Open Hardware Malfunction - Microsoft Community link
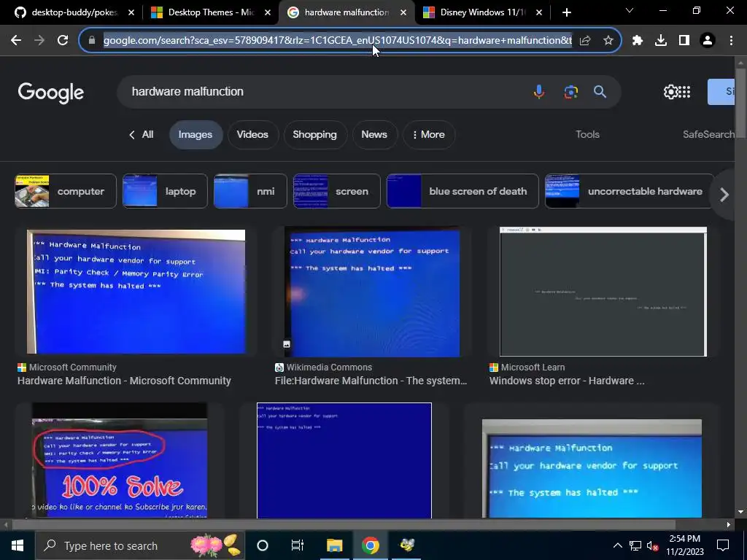The image size is (747, 560). tap(124, 381)
